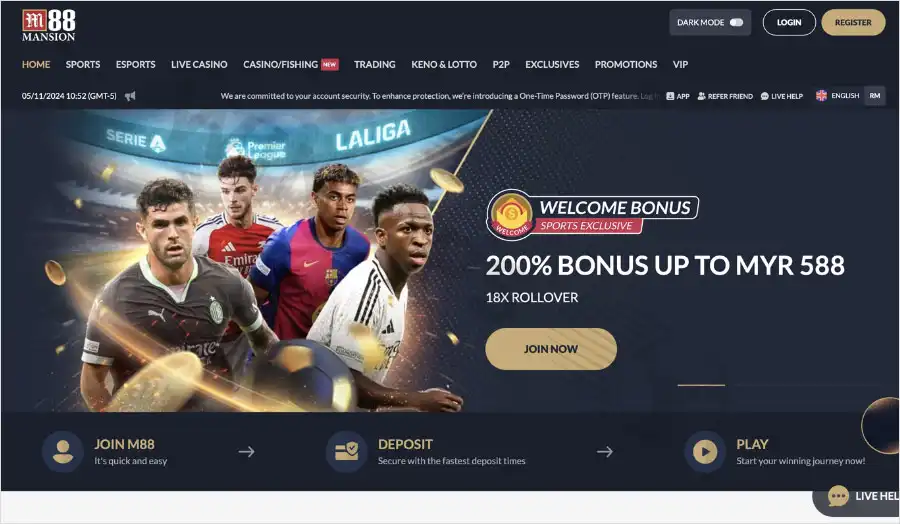900x524 pixels.
Task: Open the APP download icon link
Action: pyautogui.click(x=670, y=96)
